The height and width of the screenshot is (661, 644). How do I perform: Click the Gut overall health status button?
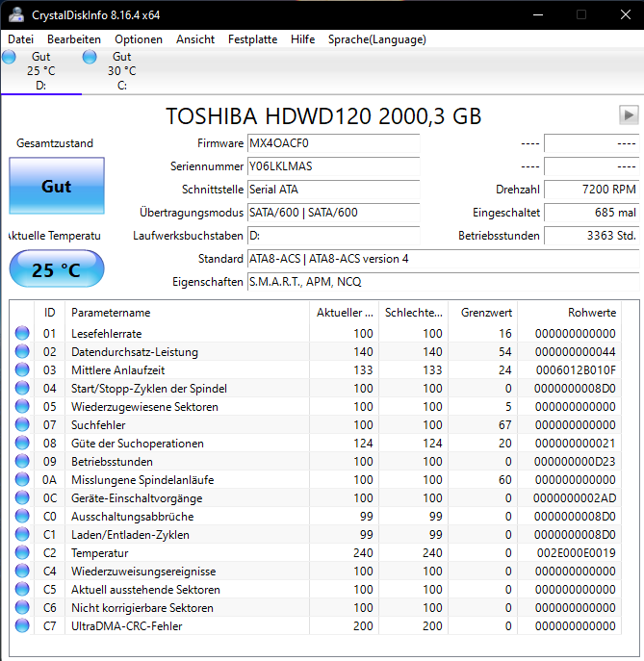tap(57, 186)
